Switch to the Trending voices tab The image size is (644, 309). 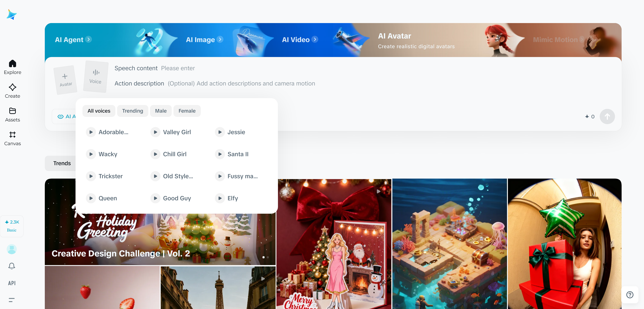[133, 111]
